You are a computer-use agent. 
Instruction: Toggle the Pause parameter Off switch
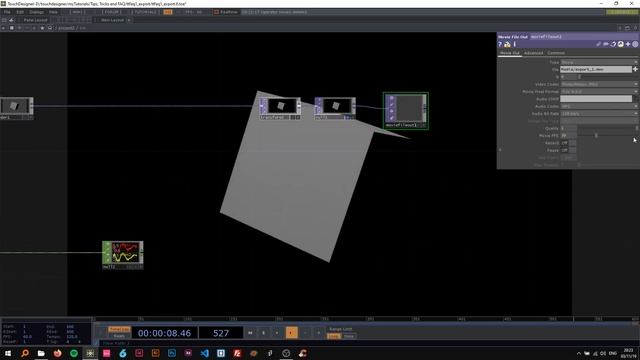568,150
